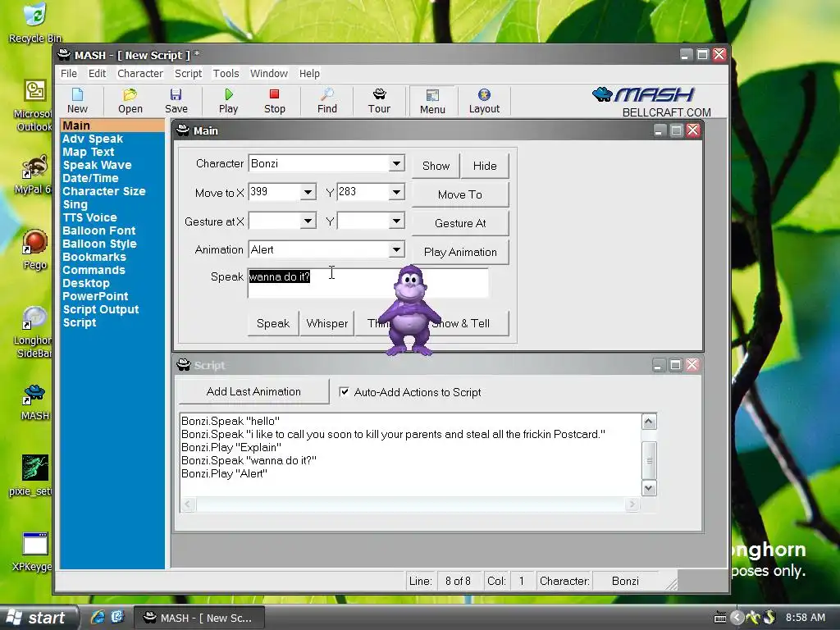
Task: Select the Longhorn SideBar desktop icon
Action: 33,332
